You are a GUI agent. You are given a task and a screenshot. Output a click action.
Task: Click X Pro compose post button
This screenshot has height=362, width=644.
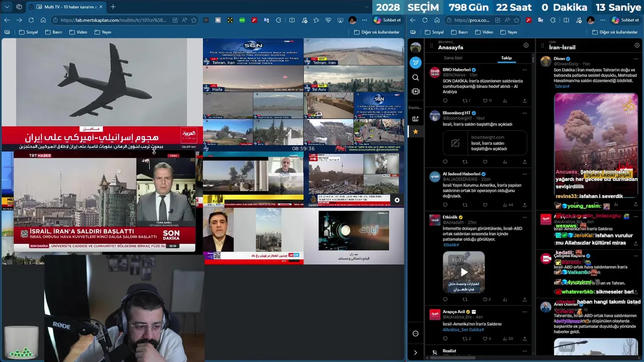click(415, 62)
